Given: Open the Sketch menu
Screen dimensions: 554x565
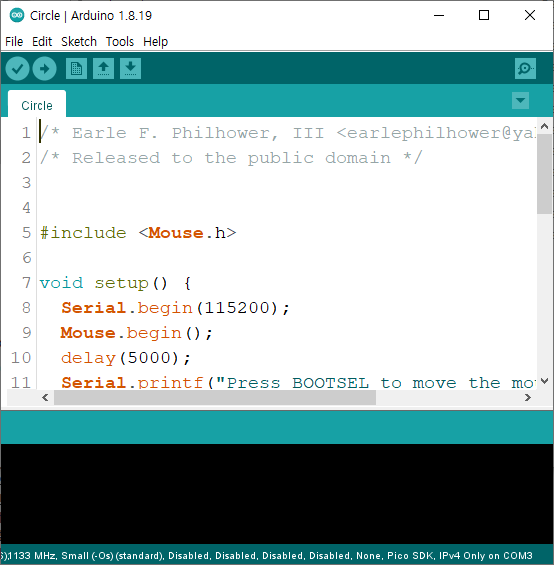Looking at the screenshot, I should tap(79, 42).
